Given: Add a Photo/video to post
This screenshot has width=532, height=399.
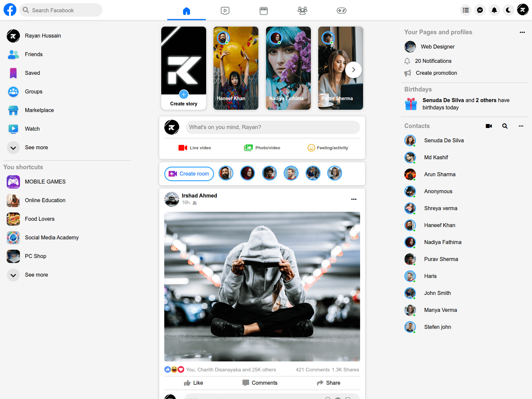Looking at the screenshot, I should (262, 148).
